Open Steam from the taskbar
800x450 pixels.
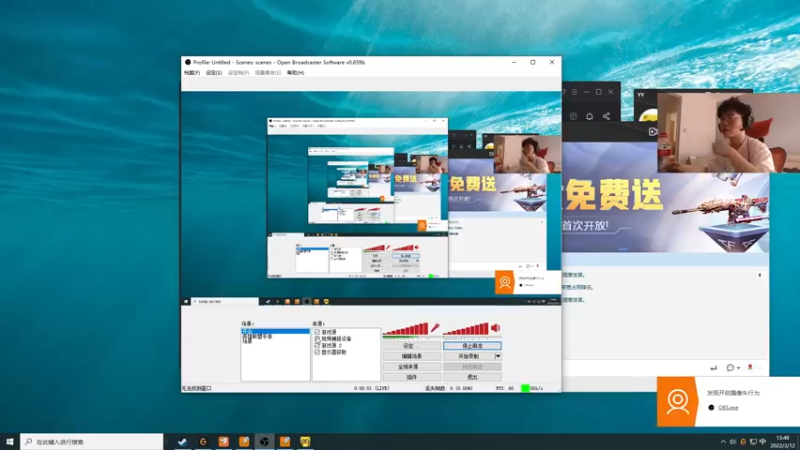182,442
